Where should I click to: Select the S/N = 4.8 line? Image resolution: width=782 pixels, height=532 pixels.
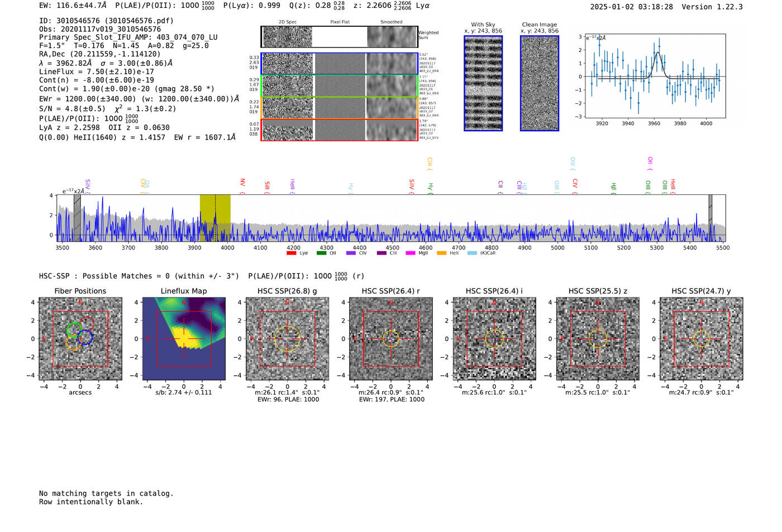click(x=107, y=109)
